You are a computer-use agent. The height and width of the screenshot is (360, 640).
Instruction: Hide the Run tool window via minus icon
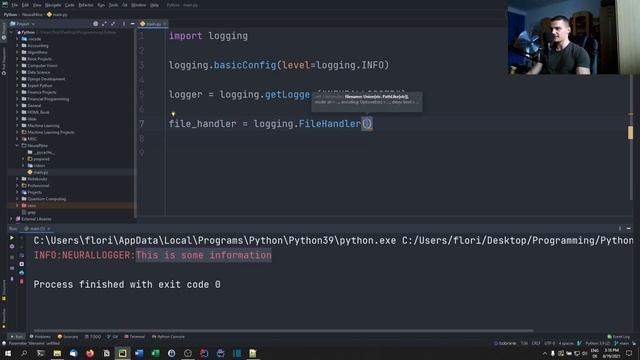click(629, 229)
